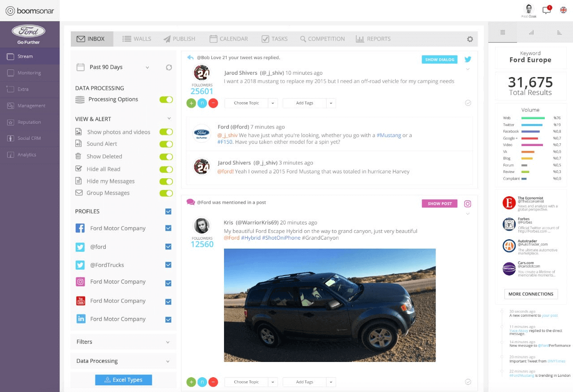Uncheck the PROFILES select-all checkbox
573x392 pixels.
tap(168, 211)
